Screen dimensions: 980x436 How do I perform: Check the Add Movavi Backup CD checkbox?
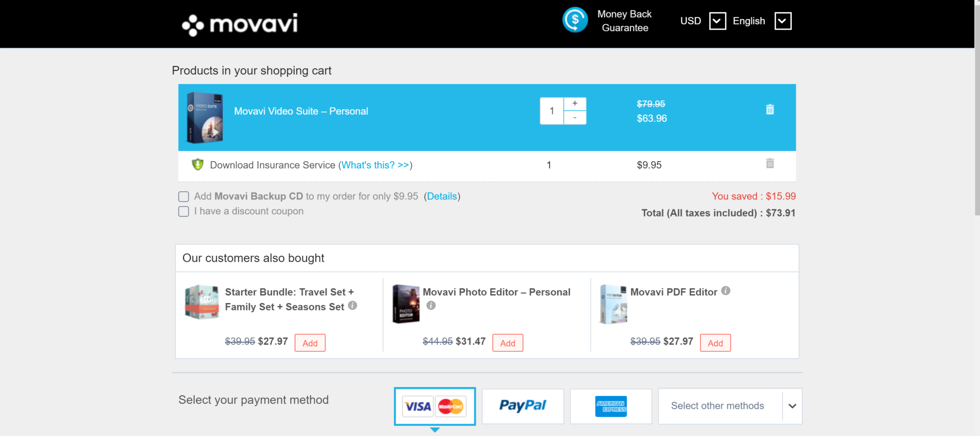click(184, 196)
